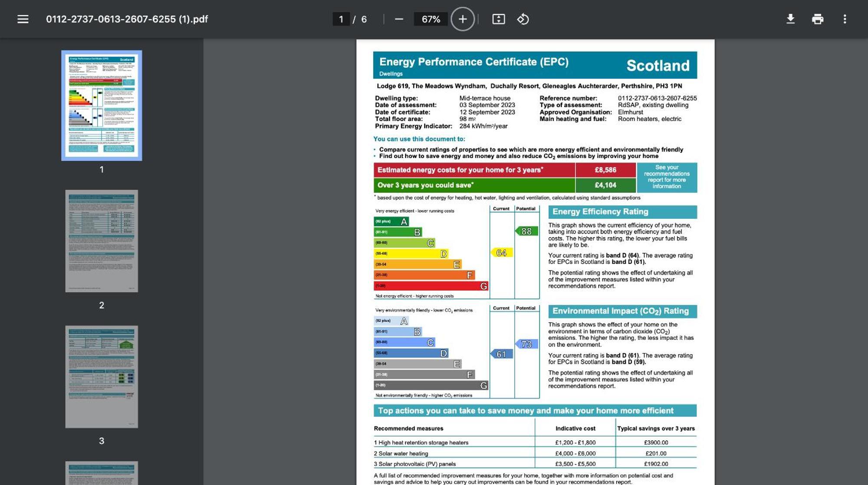Image resolution: width=868 pixels, height=485 pixels.
Task: Click the '12 September 2023' certificate date
Action: coord(487,112)
